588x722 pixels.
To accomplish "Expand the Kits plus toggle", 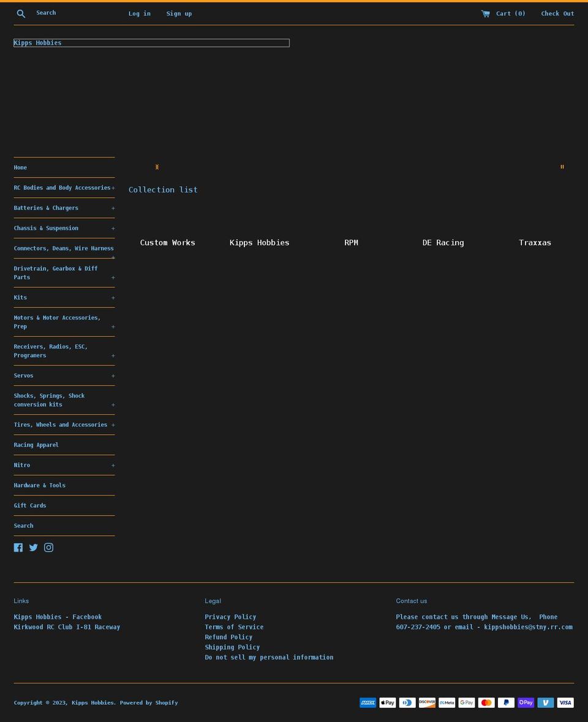I will coord(113,298).
